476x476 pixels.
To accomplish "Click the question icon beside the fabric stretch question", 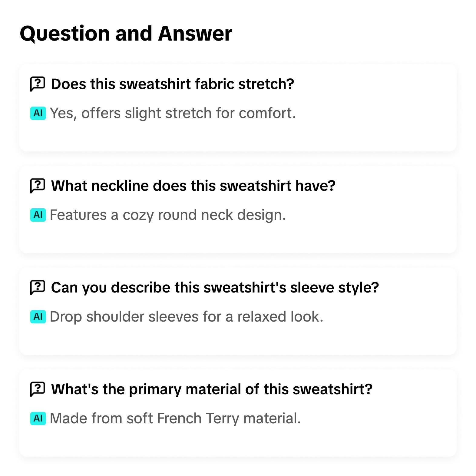I will (38, 84).
